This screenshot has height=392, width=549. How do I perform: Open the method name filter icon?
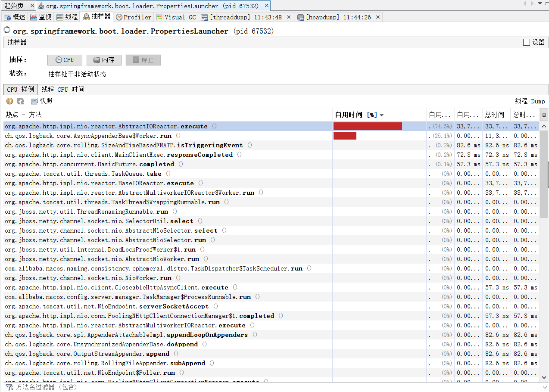[9, 387]
